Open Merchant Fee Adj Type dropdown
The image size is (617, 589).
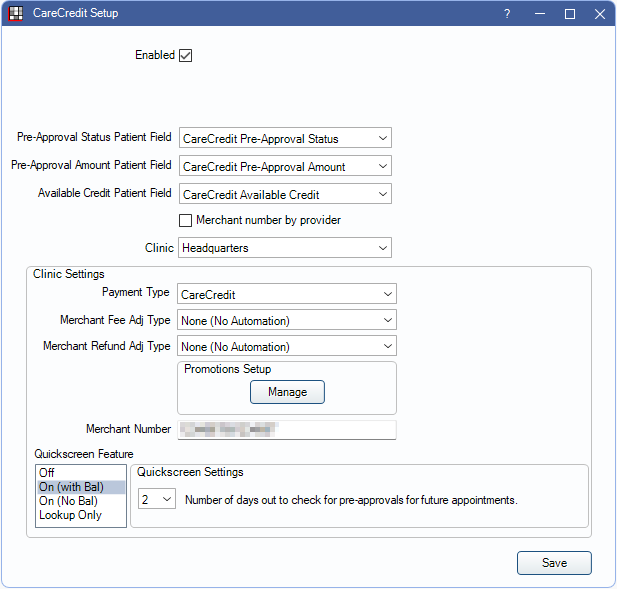pyautogui.click(x=287, y=321)
